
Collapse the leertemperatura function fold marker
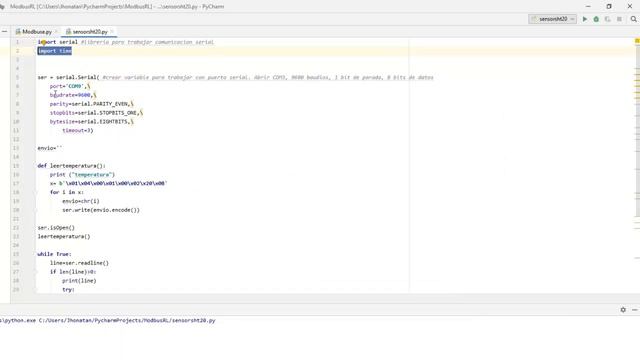pyautogui.click(x=36, y=166)
